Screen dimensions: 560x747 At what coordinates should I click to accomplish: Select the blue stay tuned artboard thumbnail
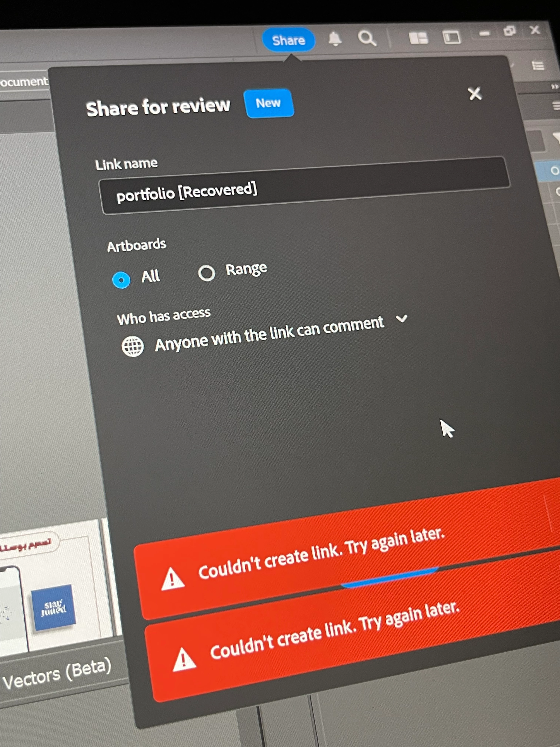click(x=53, y=608)
